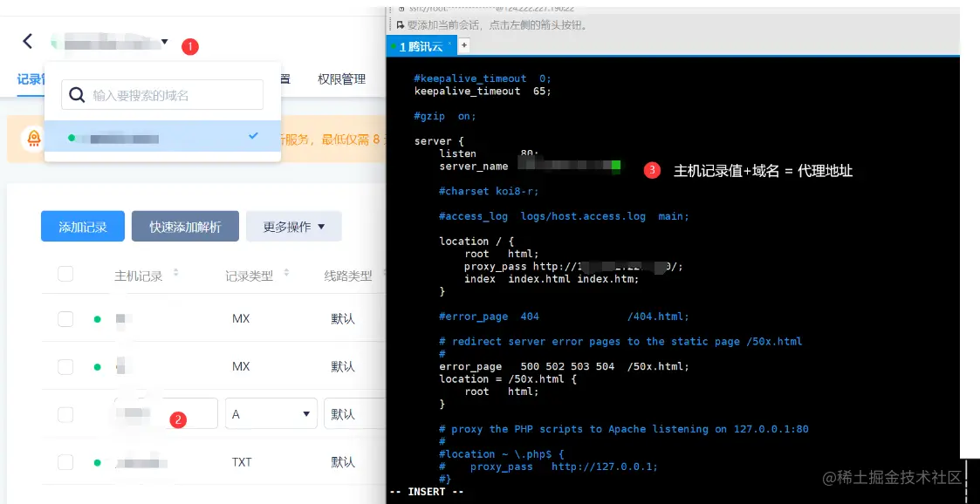The width and height of the screenshot is (980, 504).
Task: Select the checked domain in dropdown list
Action: click(162, 136)
